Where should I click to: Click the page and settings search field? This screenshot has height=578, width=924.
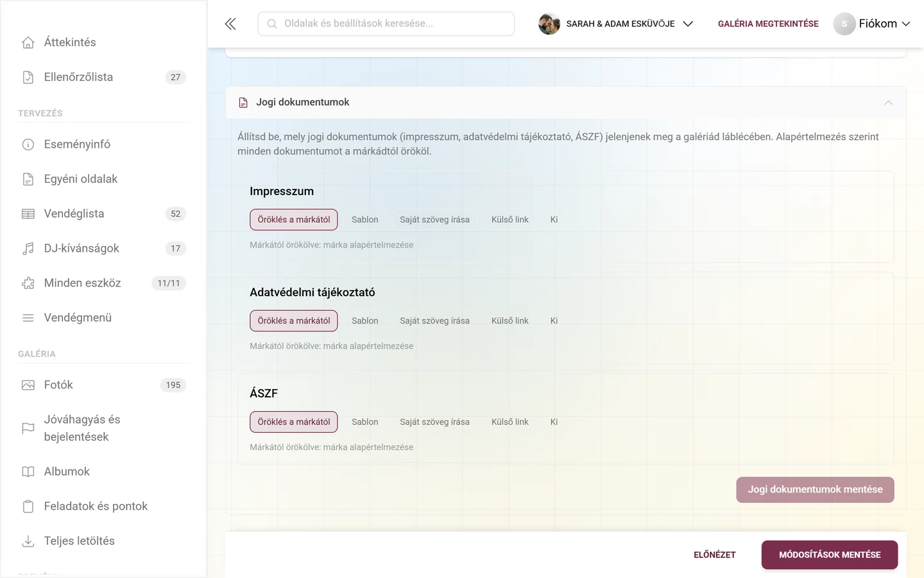386,24
